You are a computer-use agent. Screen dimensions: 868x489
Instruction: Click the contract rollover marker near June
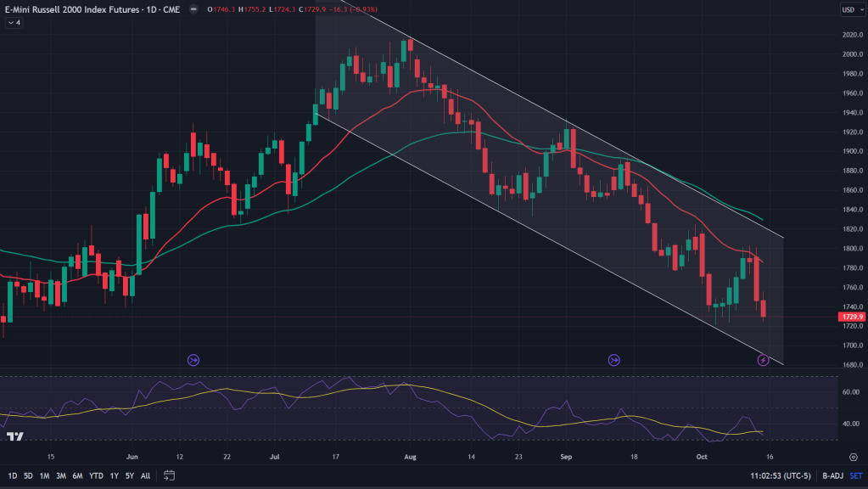pyautogui.click(x=193, y=361)
